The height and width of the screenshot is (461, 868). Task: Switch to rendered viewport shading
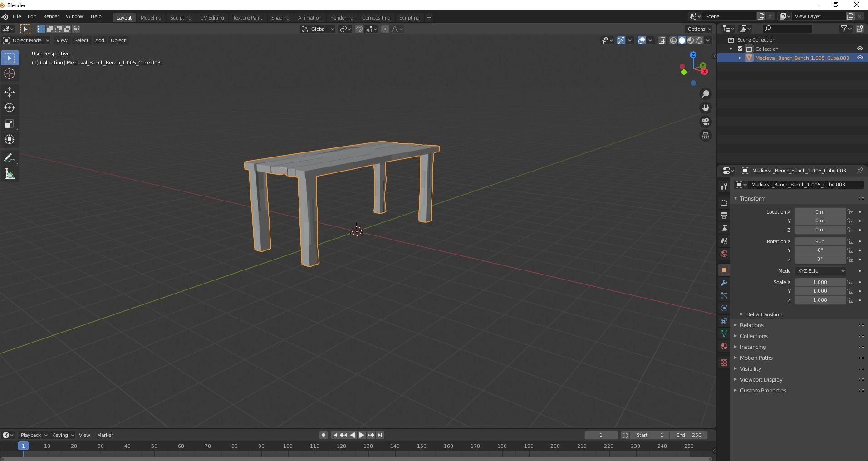[699, 40]
